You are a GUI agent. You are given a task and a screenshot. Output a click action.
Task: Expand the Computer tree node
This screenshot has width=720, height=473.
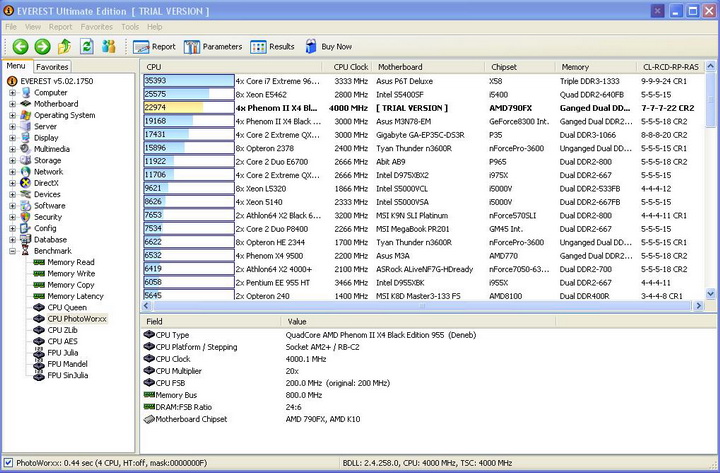(x=12, y=92)
